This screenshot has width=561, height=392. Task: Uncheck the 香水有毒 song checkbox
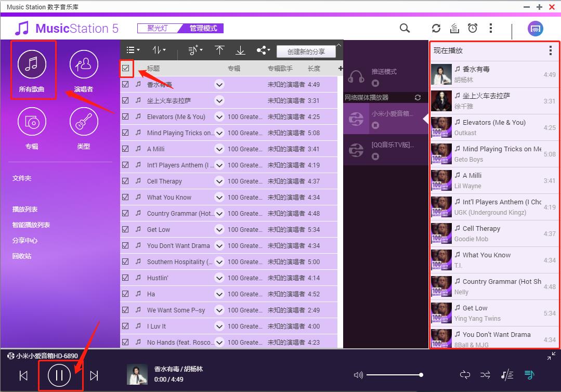click(125, 84)
